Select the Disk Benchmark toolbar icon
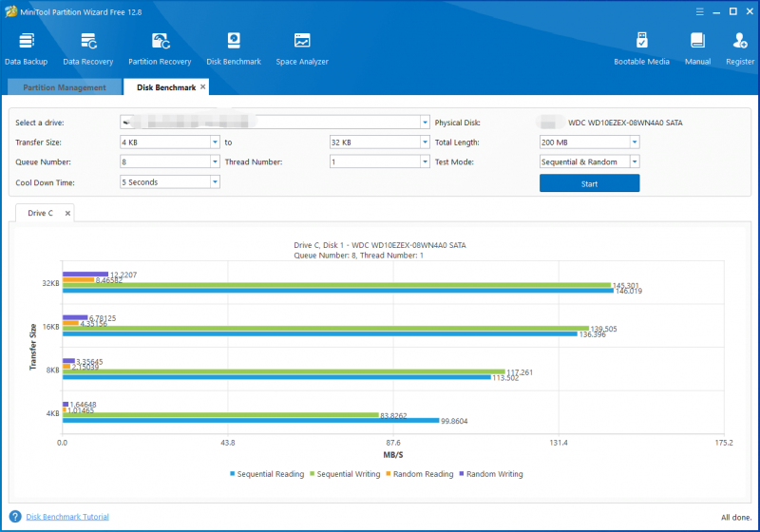The height and width of the screenshot is (532, 760). pyautogui.click(x=234, y=48)
